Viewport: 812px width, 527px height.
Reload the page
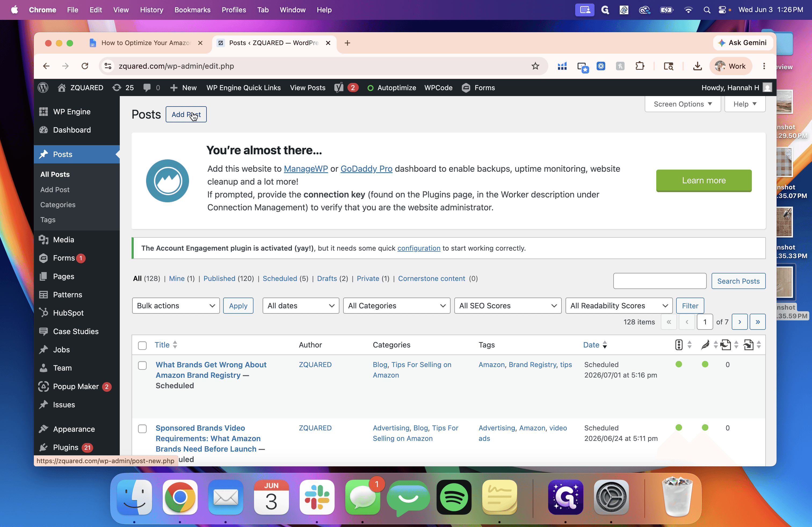click(85, 66)
